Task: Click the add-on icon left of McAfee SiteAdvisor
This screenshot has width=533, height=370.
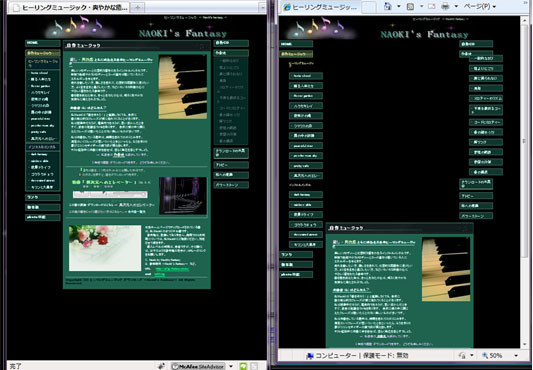Action: 161,366
